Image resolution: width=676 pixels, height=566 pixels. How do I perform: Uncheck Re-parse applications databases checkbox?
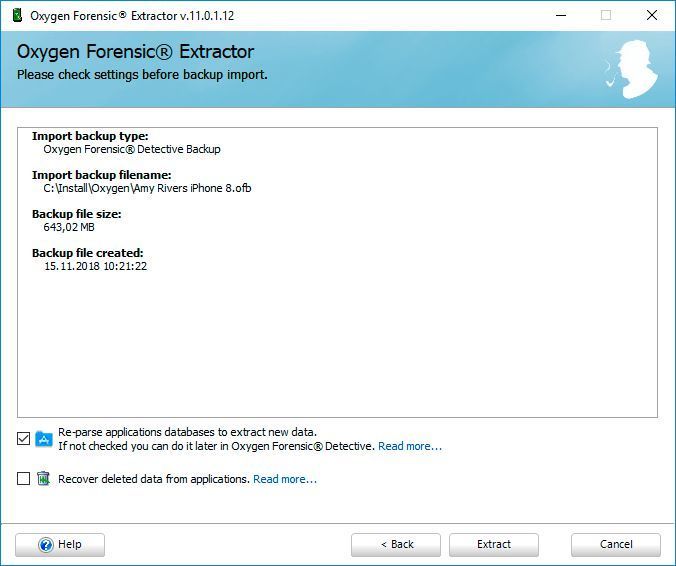(23, 439)
